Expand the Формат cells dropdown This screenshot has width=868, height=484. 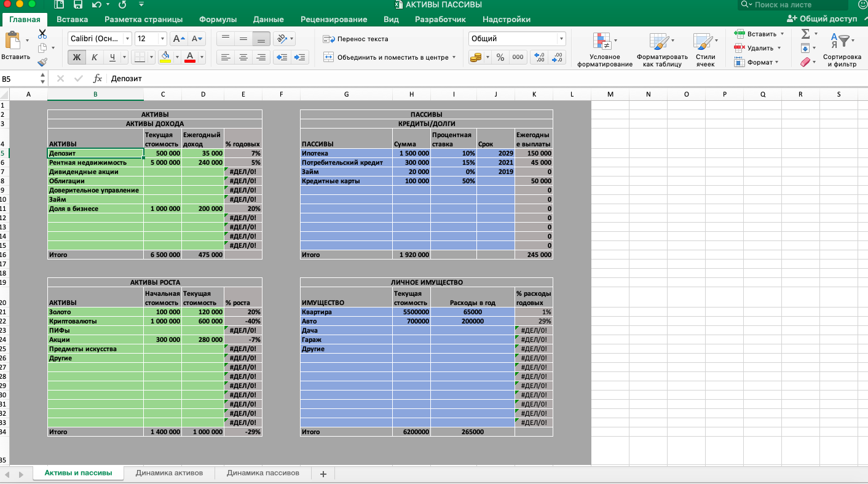tap(776, 62)
